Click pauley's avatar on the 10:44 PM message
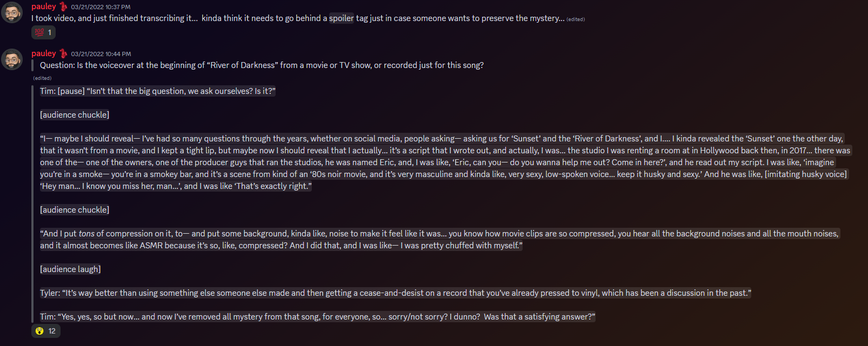The image size is (868, 346). (x=12, y=59)
